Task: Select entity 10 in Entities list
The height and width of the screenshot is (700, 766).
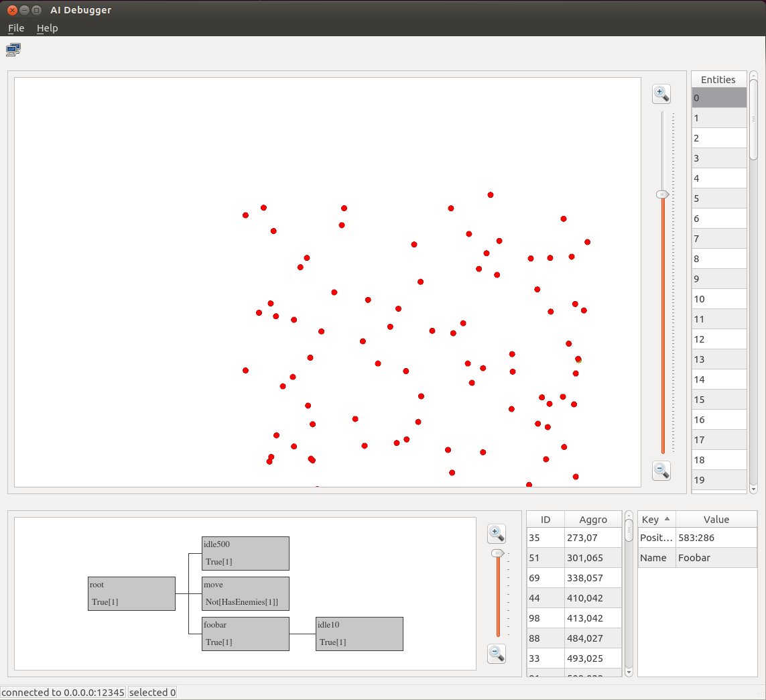Action: [718, 298]
